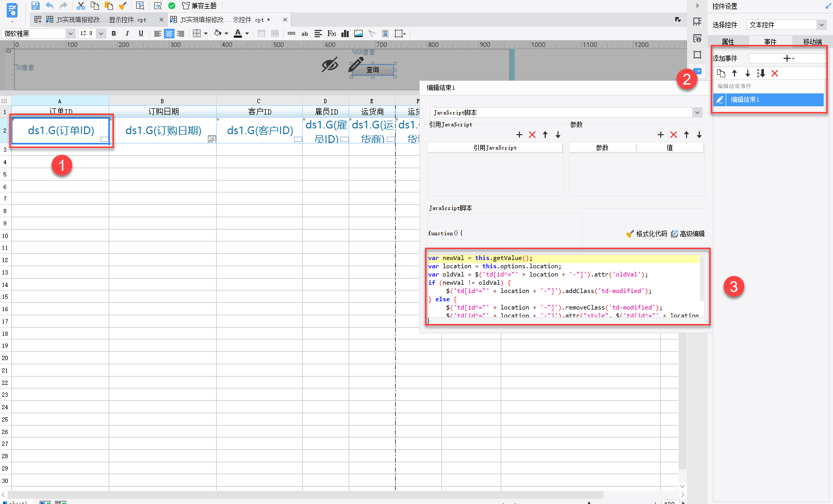833x504 pixels.
Task: Undo the last action
Action: pos(50,6)
